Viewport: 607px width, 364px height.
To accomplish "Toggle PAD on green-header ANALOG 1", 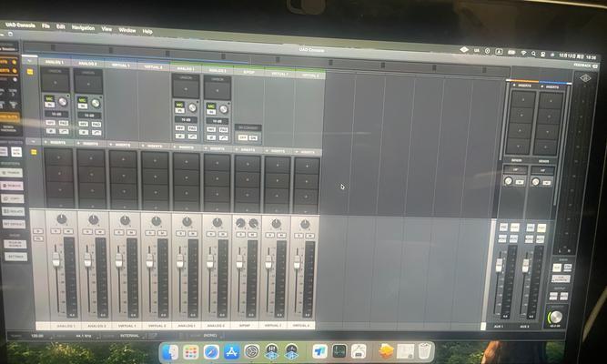I will pos(192,128).
